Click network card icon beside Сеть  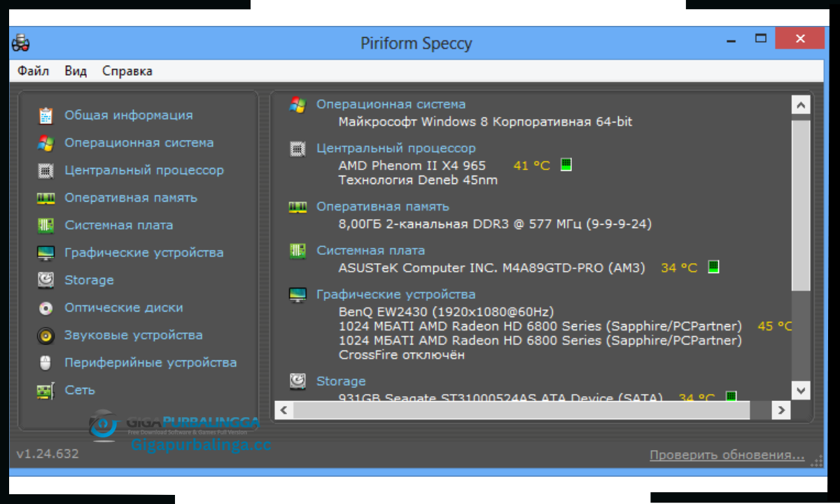[46, 391]
